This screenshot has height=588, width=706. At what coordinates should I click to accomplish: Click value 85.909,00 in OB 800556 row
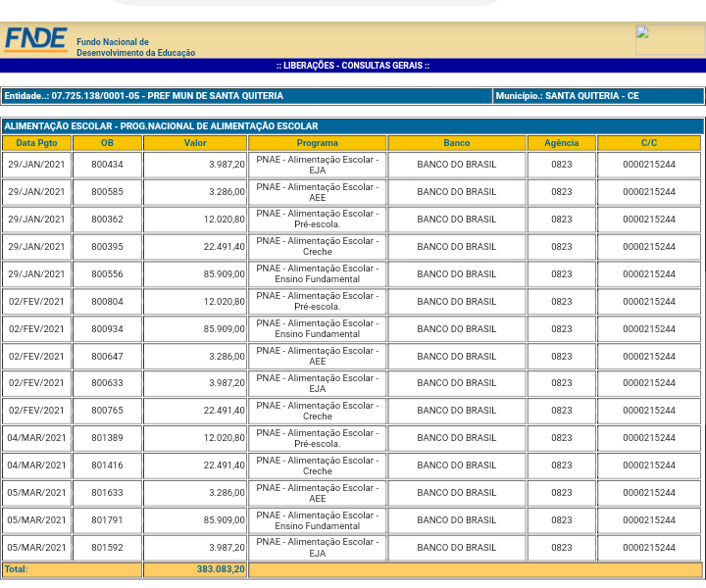[225, 274]
